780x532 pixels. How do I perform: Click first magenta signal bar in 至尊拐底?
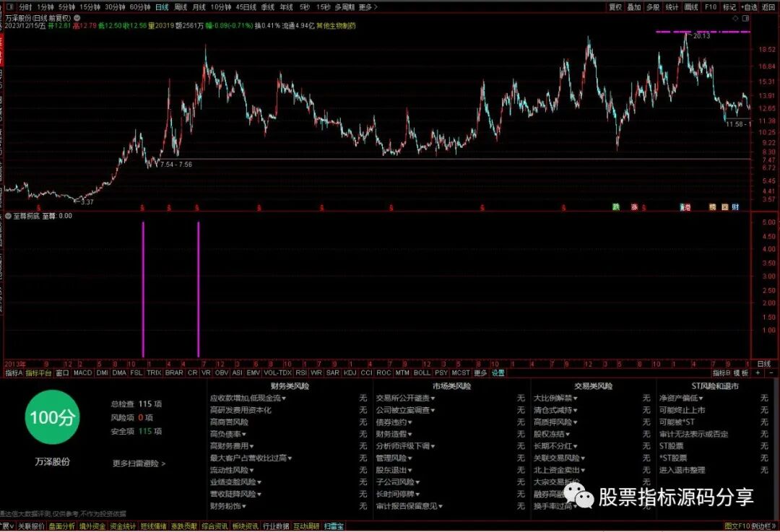pos(143,289)
